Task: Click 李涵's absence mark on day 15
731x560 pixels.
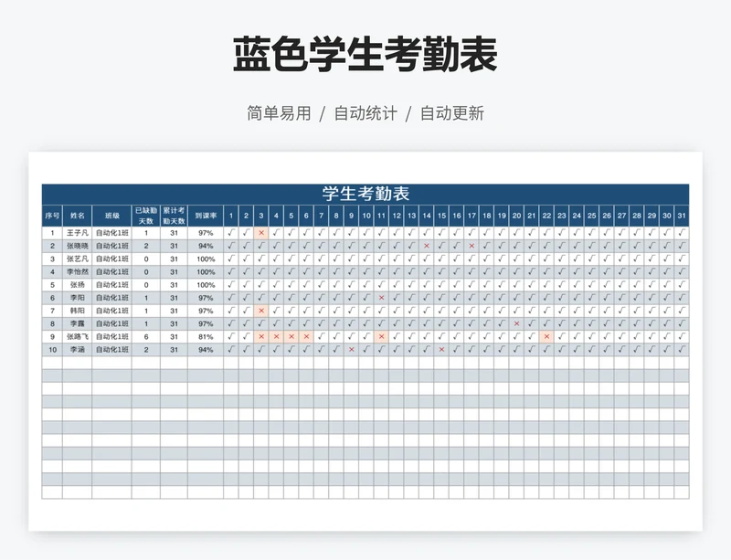Action: (x=441, y=350)
